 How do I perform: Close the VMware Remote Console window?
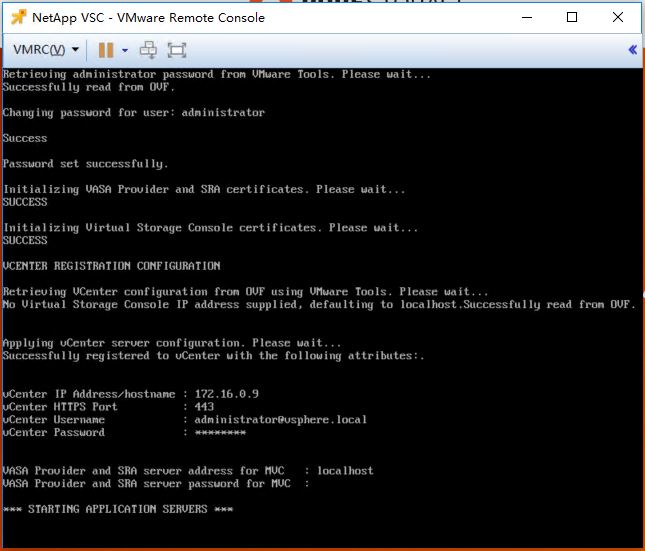tap(618, 17)
